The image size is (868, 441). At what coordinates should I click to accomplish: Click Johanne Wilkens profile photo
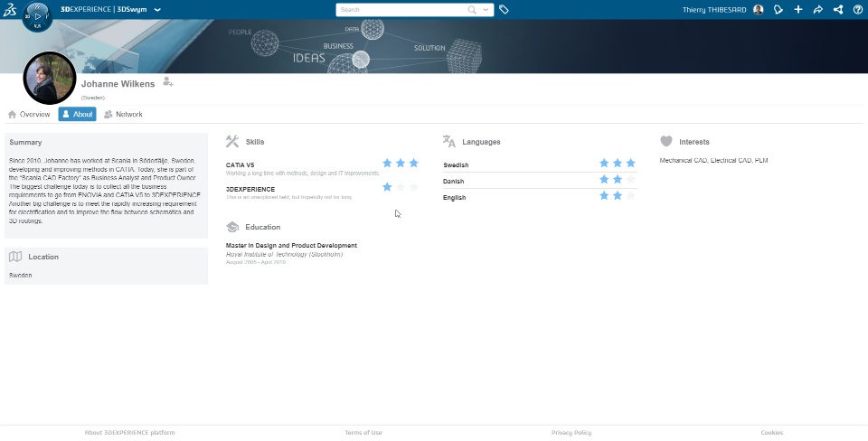point(49,78)
